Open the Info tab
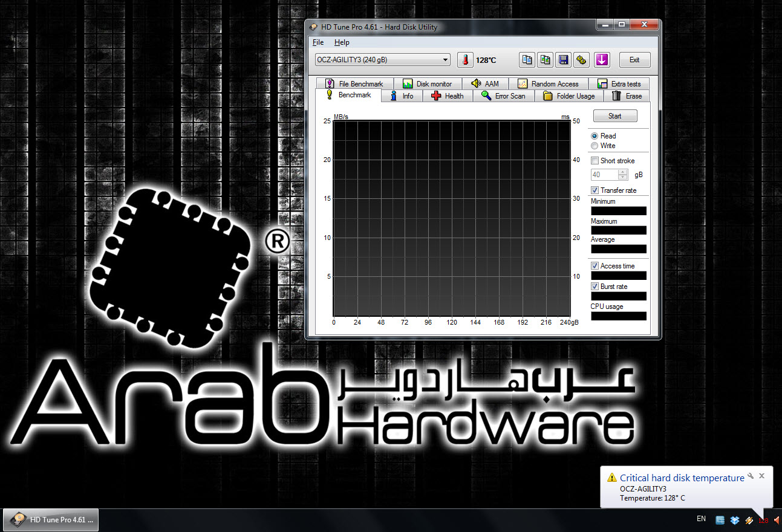The width and height of the screenshot is (782, 532). (x=402, y=96)
